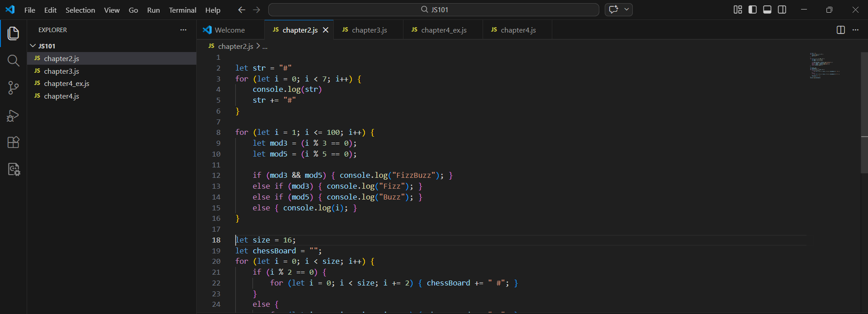Click 'console.log(str)' on line 4
Viewport: 868px width, 314px height.
point(287,89)
